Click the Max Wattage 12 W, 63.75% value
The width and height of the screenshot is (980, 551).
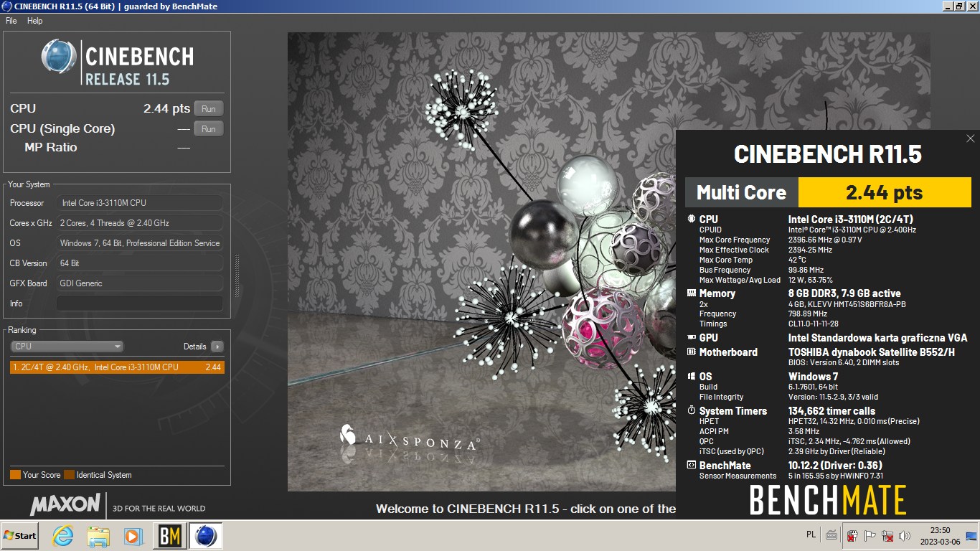811,281
